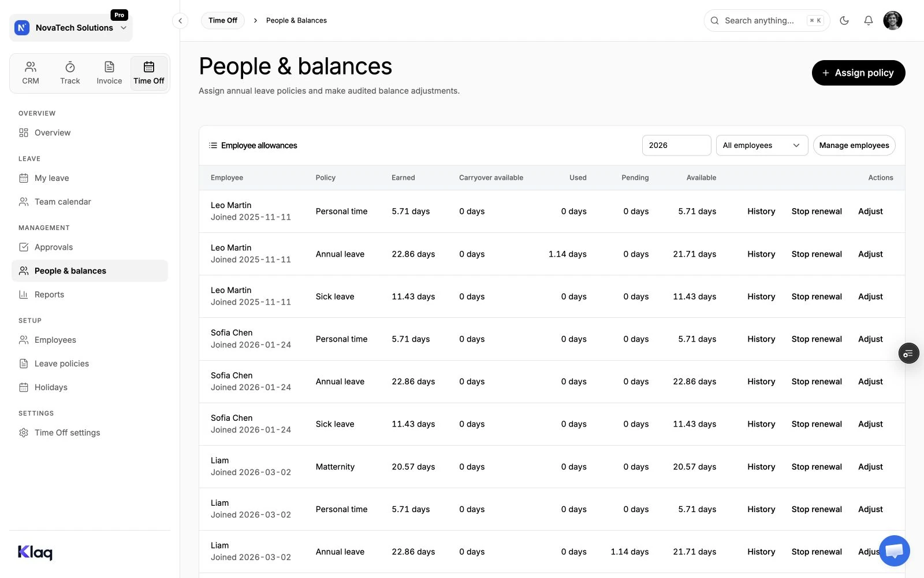Click the Assign policy button
The width and height of the screenshot is (924, 578).
[858, 73]
